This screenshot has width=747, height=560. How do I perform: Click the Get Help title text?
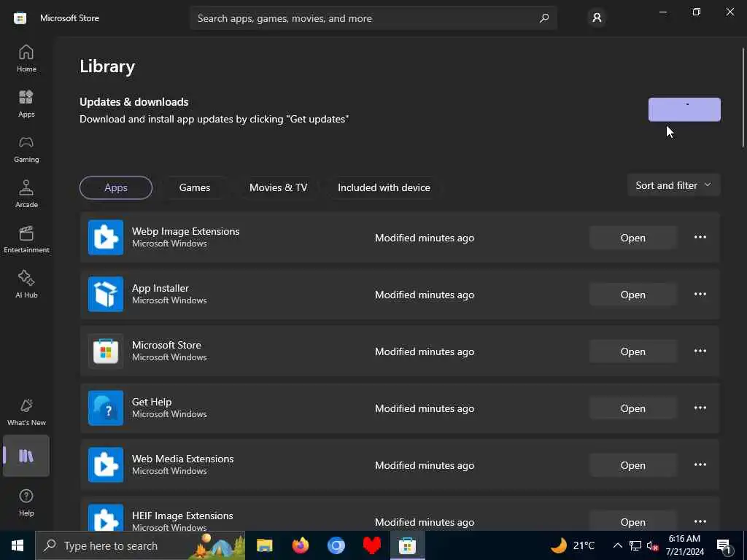click(152, 402)
